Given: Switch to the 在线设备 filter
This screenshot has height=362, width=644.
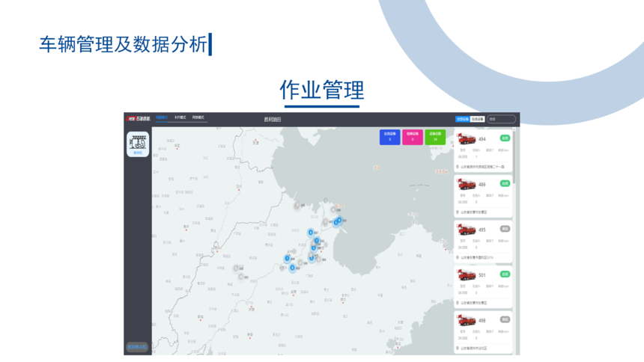Looking at the screenshot, I should coord(477,119).
